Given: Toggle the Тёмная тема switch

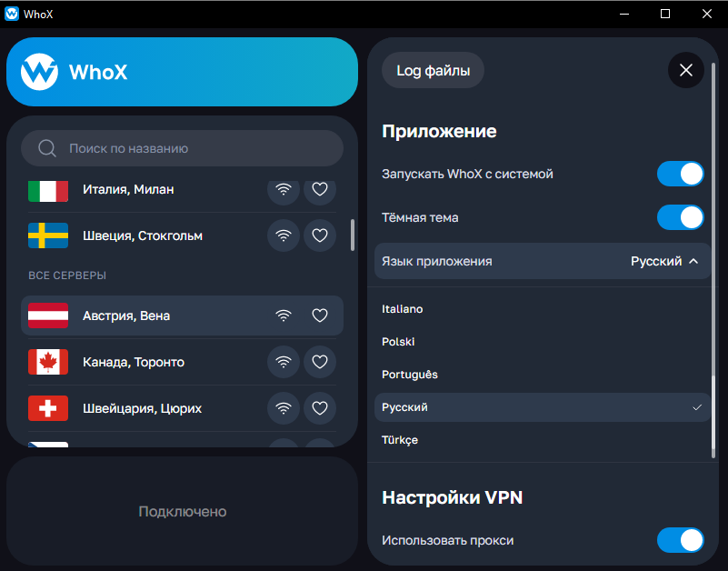Looking at the screenshot, I should pyautogui.click(x=680, y=217).
